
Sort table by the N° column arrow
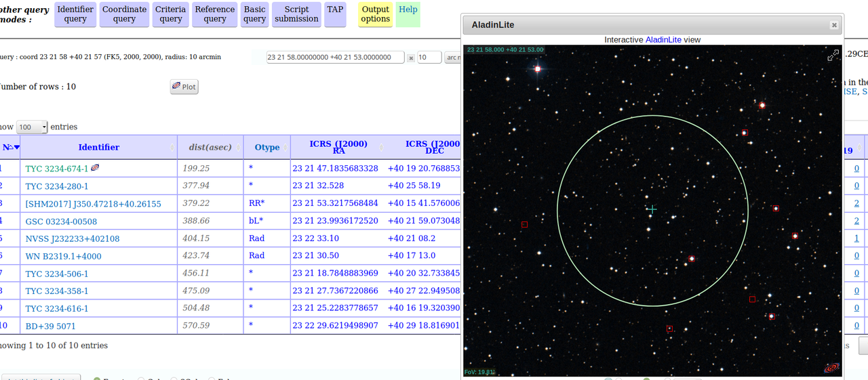[16, 147]
